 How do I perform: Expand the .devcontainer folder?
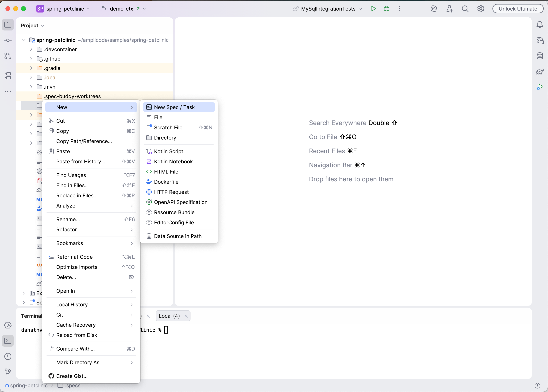(31, 49)
